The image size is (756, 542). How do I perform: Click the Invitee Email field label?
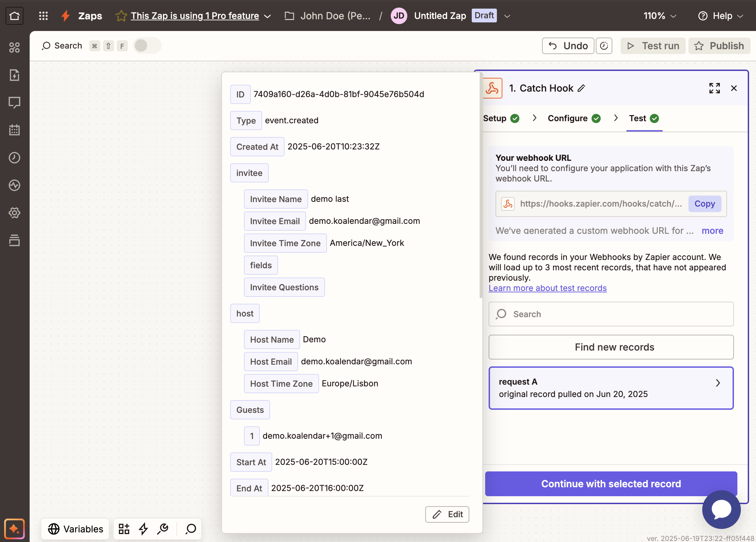pyautogui.click(x=275, y=221)
